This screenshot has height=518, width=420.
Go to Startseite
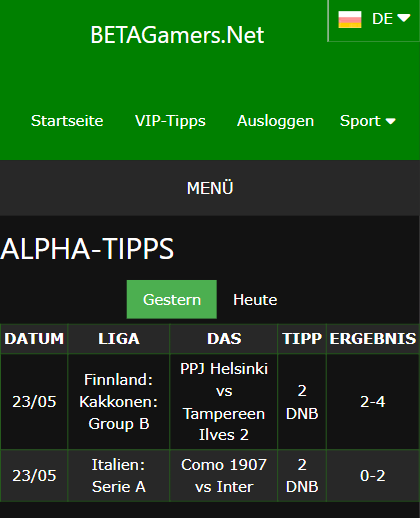tap(67, 121)
